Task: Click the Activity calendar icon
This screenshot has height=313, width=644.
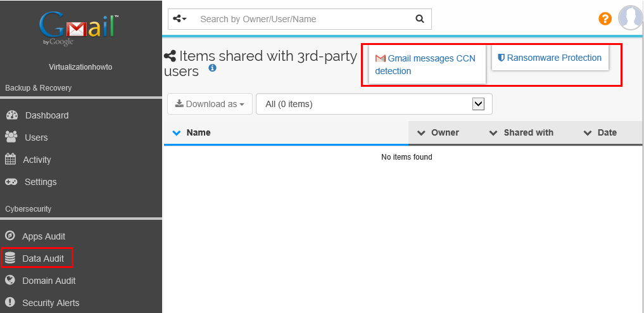Action: tap(10, 159)
